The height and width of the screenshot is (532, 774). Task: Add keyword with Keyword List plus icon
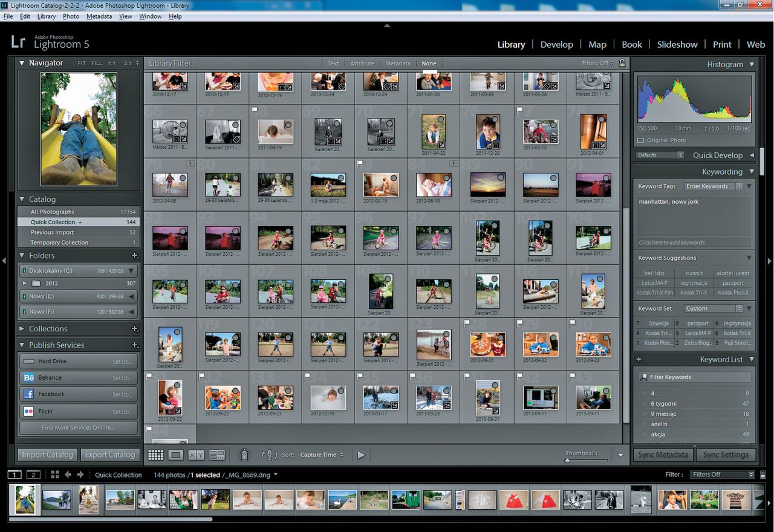(x=639, y=359)
